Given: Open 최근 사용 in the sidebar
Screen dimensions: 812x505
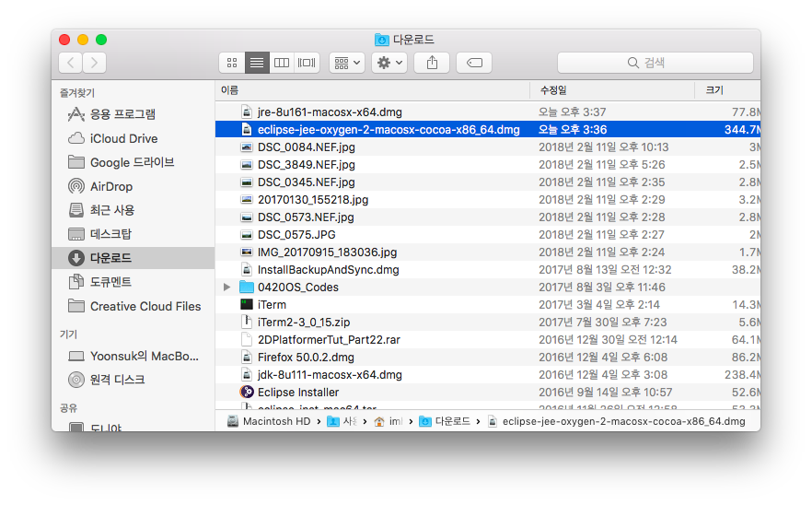Looking at the screenshot, I should click(133, 210).
